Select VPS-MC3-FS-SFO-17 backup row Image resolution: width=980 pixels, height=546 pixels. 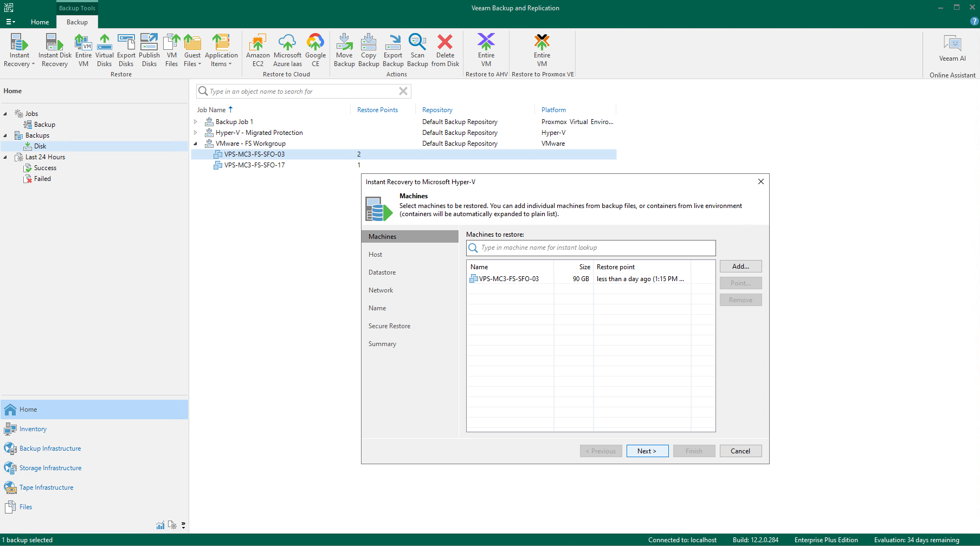(403, 165)
